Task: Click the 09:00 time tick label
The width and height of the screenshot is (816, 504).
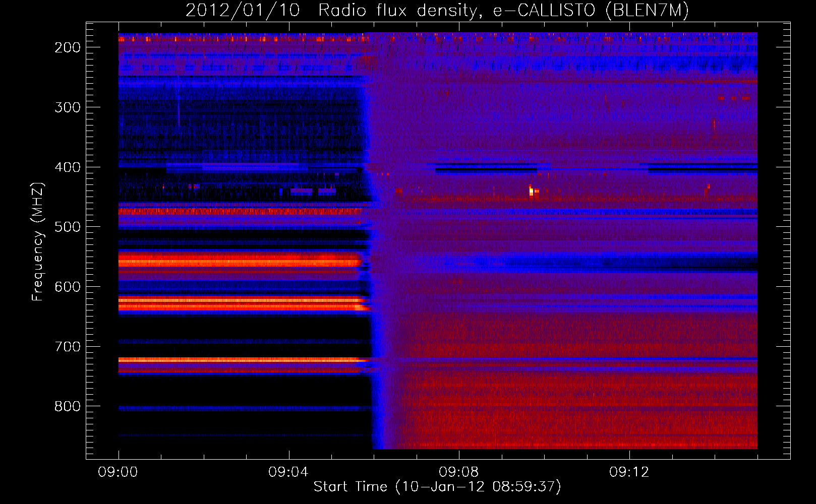Action: (118, 472)
